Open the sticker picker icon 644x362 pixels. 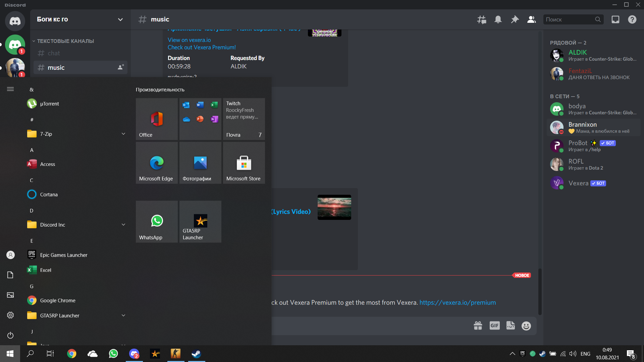511,325
